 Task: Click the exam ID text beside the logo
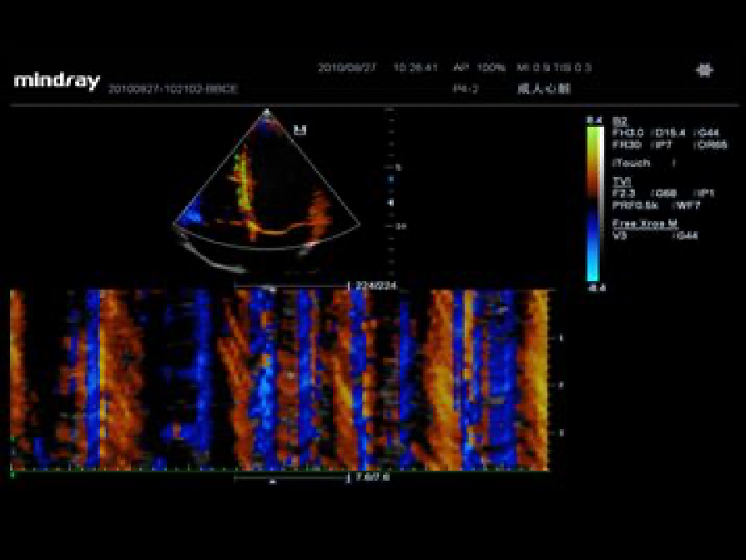point(173,88)
